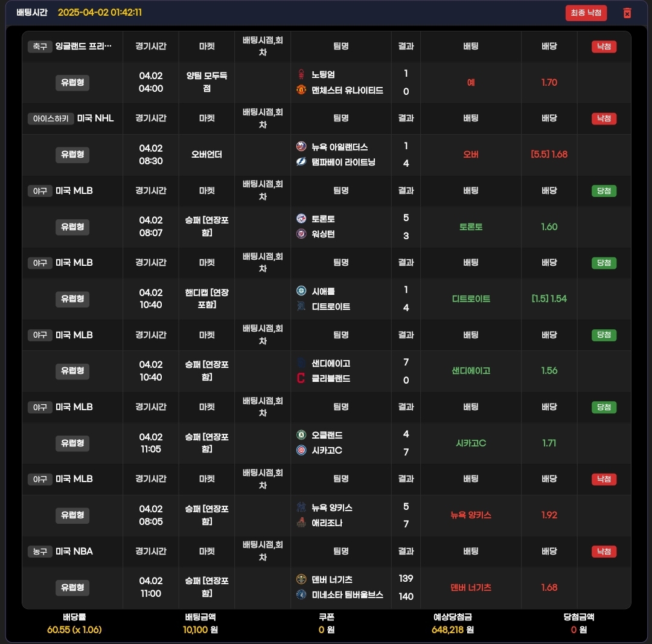The height and width of the screenshot is (644, 652).
Task: Click the Minnesota Timberwolves logo icon
Action: [x=301, y=594]
